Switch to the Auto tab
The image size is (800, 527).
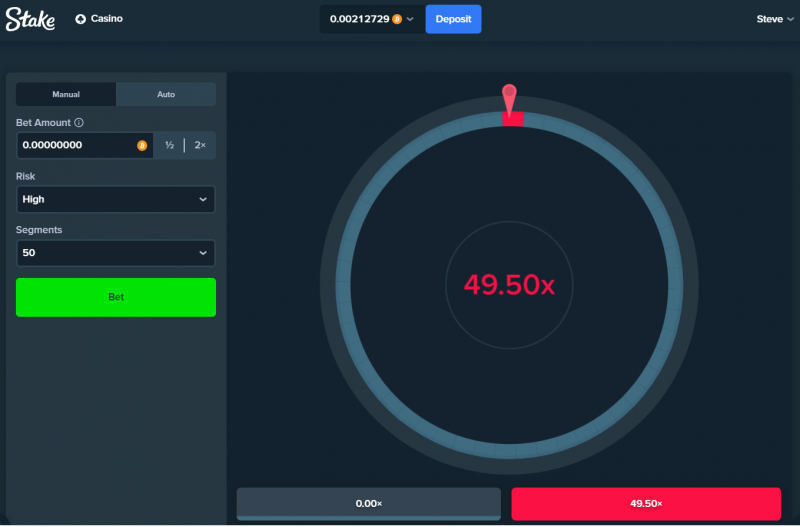click(166, 94)
